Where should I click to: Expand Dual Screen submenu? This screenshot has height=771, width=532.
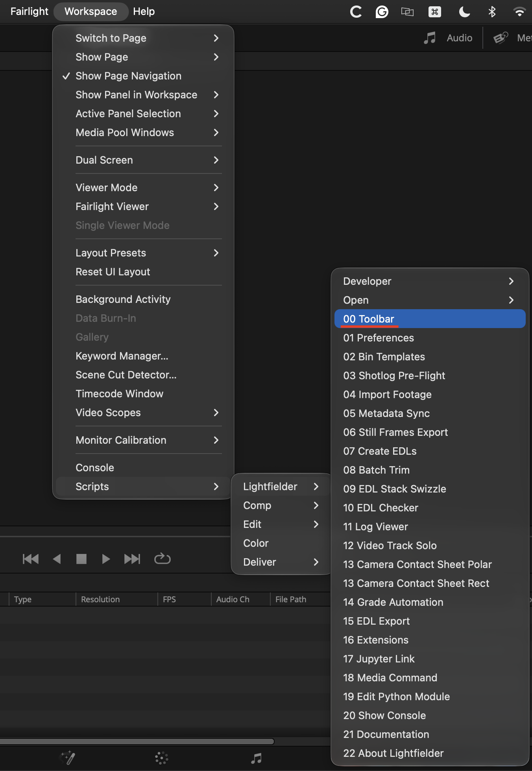click(x=143, y=160)
